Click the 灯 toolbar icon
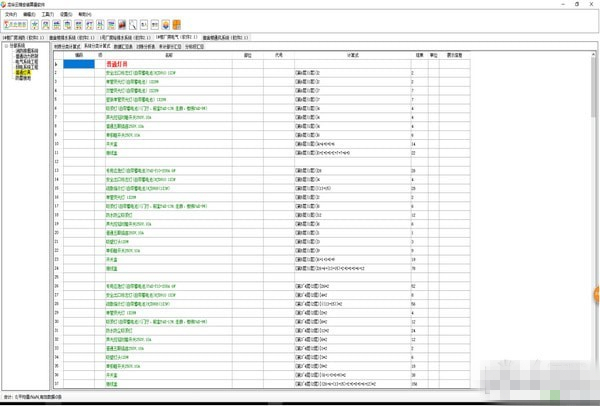 (89, 25)
